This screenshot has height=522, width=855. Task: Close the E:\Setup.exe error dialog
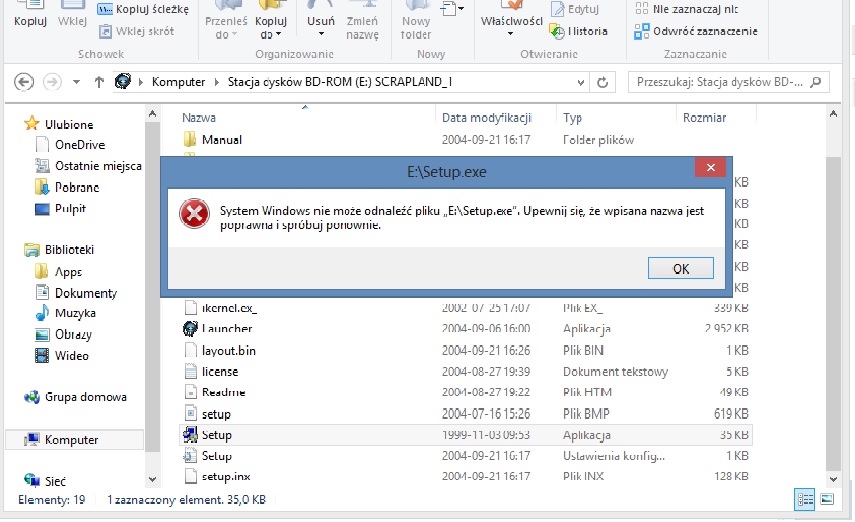[x=711, y=167]
